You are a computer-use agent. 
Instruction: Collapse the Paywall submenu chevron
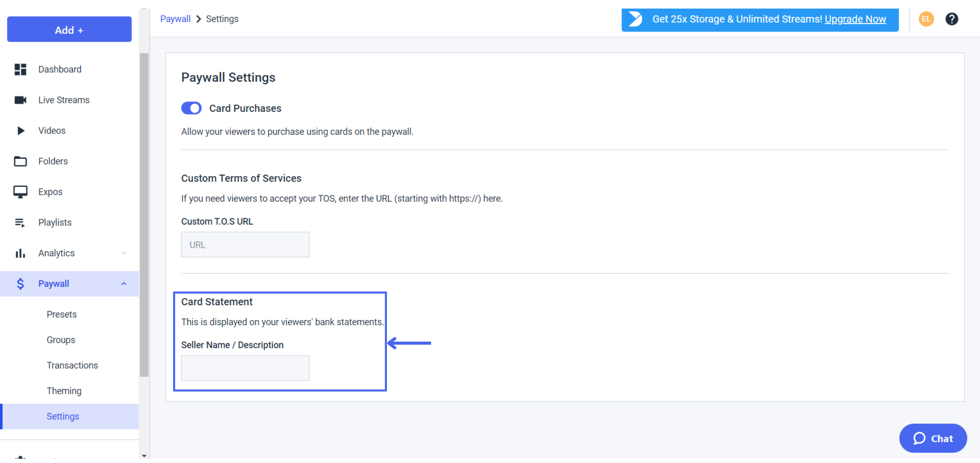pos(124,284)
